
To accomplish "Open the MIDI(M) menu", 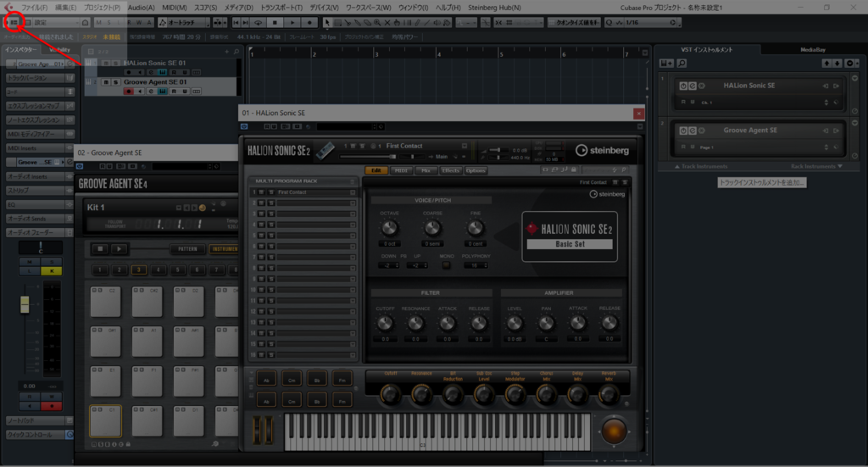I will (175, 8).
